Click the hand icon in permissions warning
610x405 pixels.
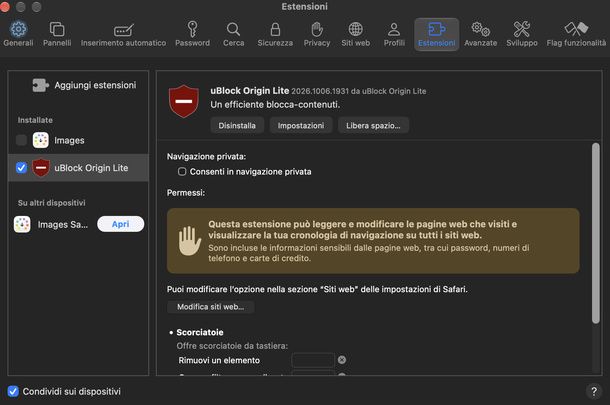pos(189,241)
